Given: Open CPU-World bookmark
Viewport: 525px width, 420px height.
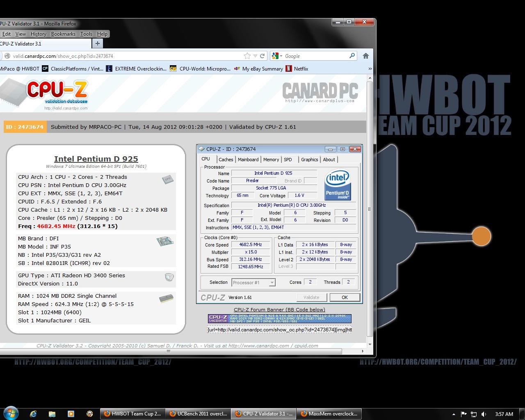Looking at the screenshot, I should tap(200, 68).
